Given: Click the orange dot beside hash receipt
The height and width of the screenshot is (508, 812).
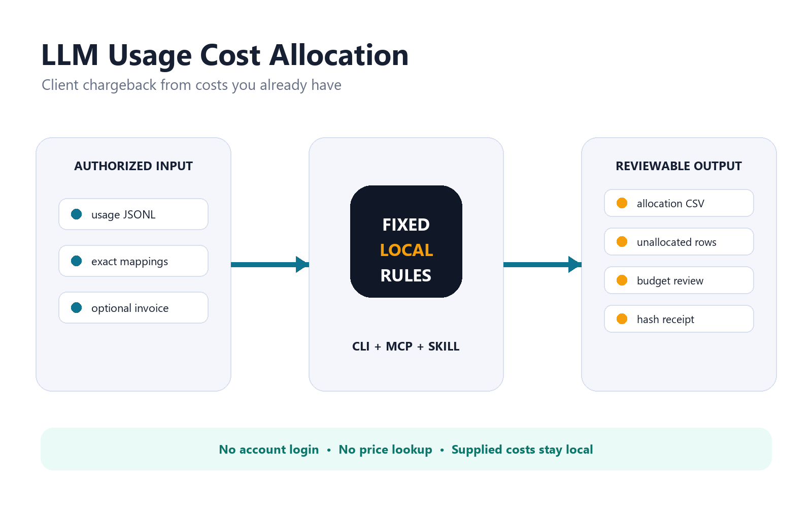Looking at the screenshot, I should click(622, 319).
